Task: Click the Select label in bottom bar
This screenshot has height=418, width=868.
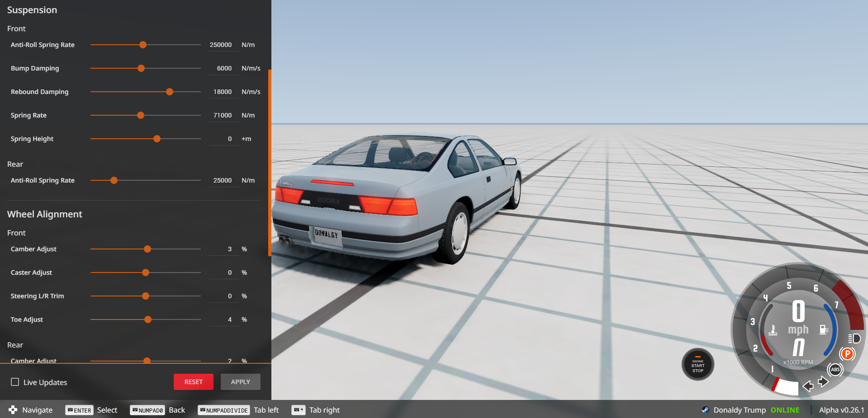Action: point(107,410)
